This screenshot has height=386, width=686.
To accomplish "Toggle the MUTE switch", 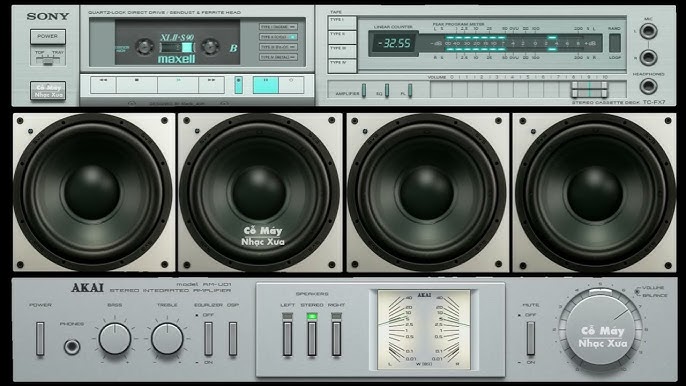I will pos(531,339).
